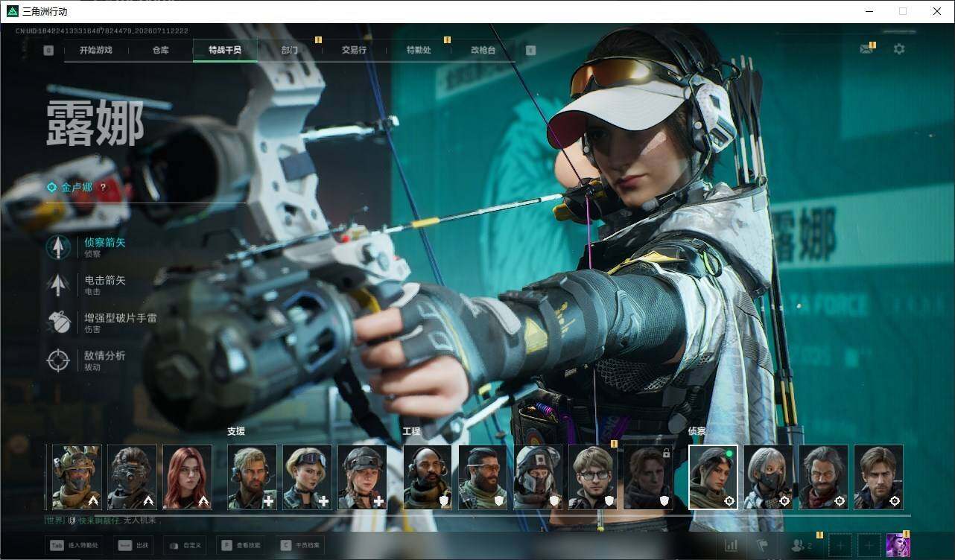Switch to the 仓库 tab
The height and width of the screenshot is (560, 955).
tap(161, 51)
